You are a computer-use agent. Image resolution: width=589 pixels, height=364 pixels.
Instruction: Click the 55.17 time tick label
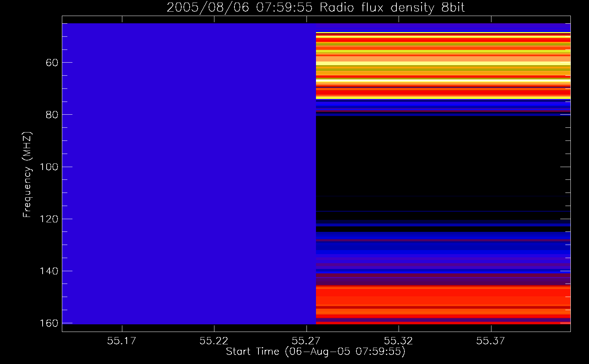(122, 341)
